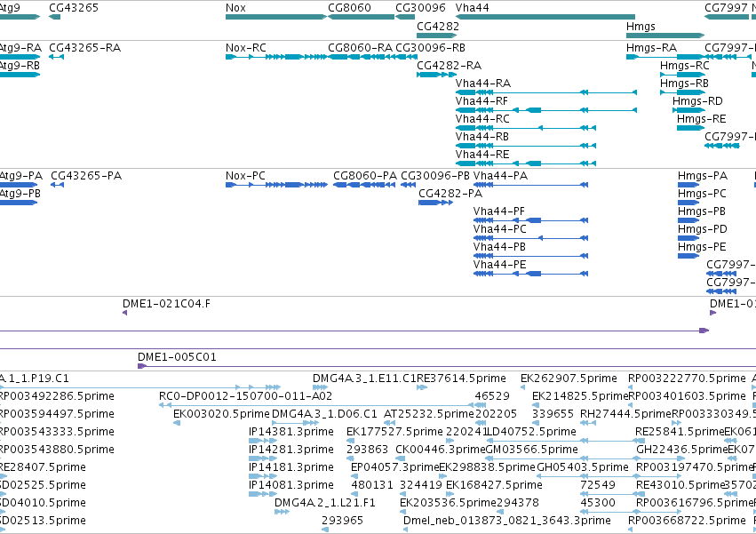Viewport: 756px width, 534px height.
Task: Select the Nox gene label
Action: coord(235,8)
